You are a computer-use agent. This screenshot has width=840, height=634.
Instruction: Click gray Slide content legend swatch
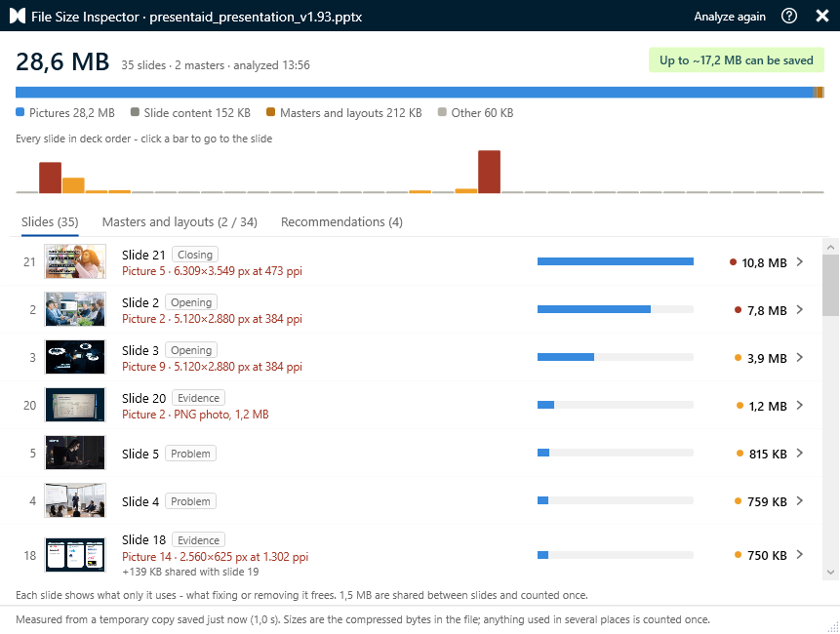pos(135,112)
